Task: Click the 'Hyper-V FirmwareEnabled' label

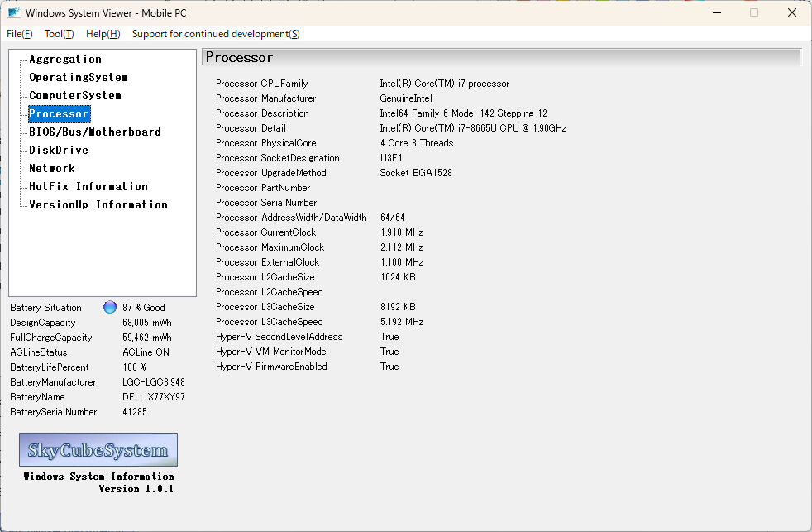Action: coord(271,367)
